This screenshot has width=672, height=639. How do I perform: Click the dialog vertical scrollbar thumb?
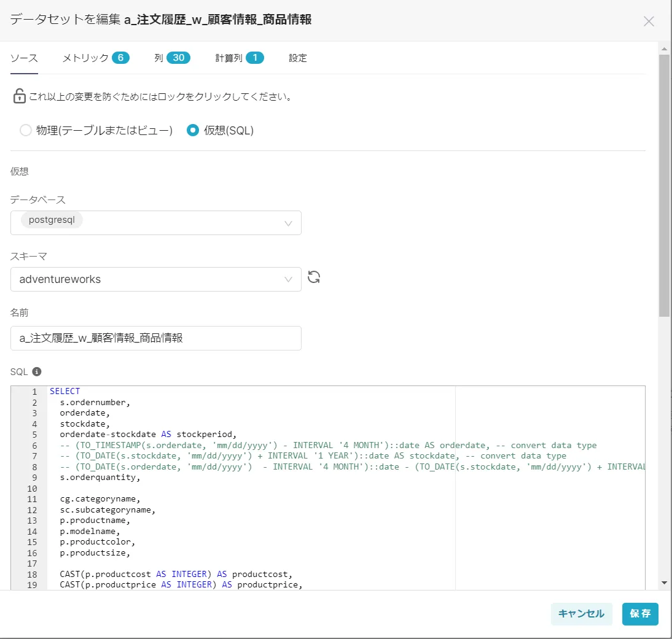click(x=664, y=185)
